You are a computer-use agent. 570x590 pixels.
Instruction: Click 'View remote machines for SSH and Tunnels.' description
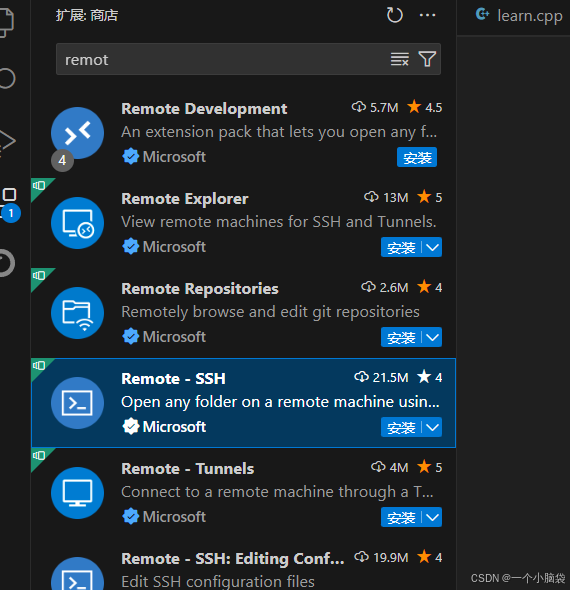tap(279, 222)
